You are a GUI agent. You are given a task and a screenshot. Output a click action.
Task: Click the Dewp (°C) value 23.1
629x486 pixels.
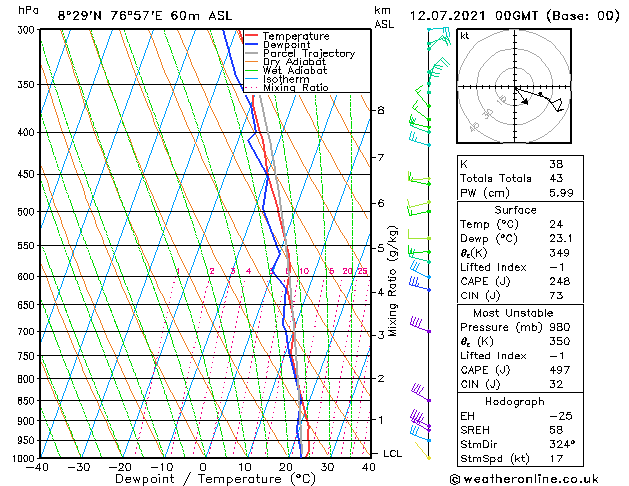[561, 239]
